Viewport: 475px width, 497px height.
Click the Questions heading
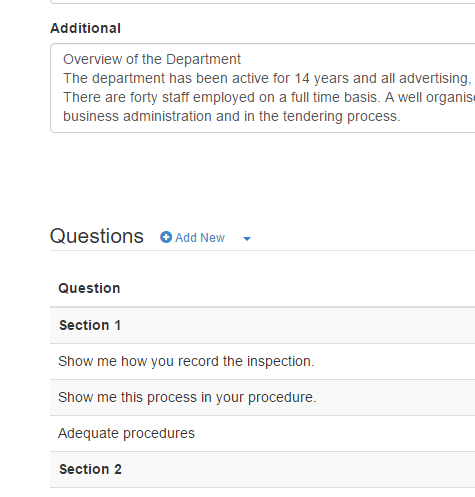pyautogui.click(x=97, y=236)
